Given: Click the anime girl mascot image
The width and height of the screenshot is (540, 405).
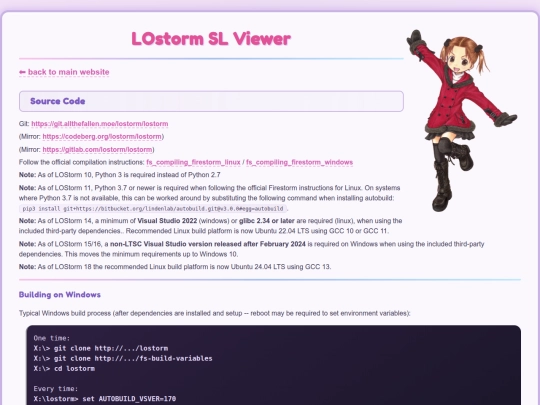Looking at the screenshot, I should (461, 120).
